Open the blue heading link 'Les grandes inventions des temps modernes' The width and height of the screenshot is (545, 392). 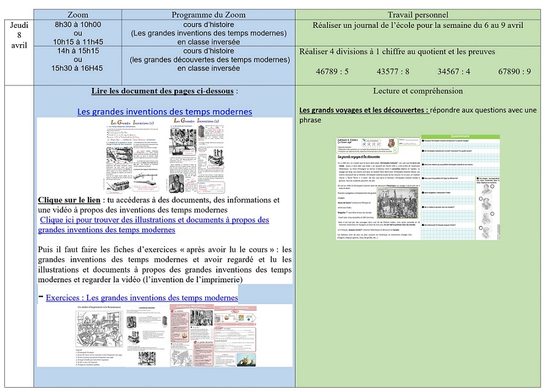164,111
